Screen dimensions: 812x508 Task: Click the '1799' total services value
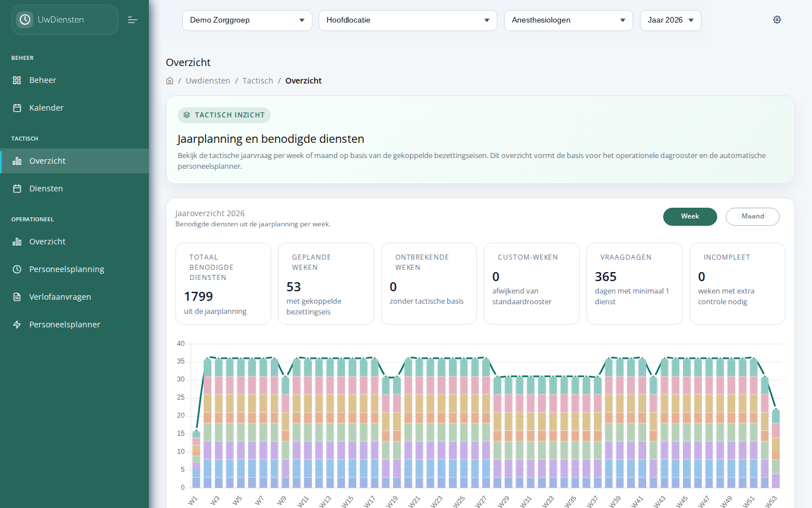click(198, 296)
